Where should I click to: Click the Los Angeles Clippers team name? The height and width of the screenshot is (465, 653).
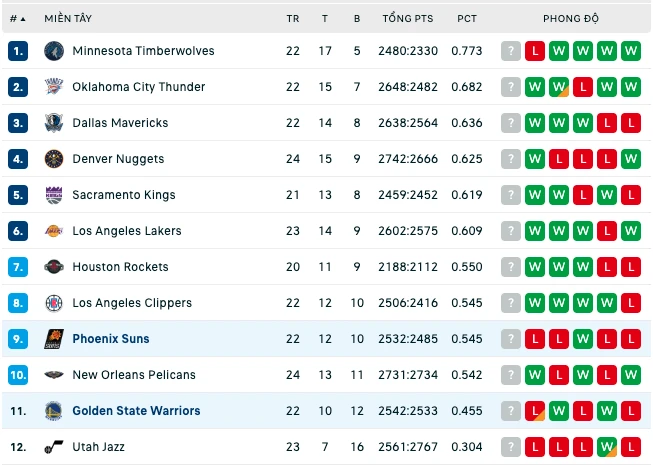132,303
